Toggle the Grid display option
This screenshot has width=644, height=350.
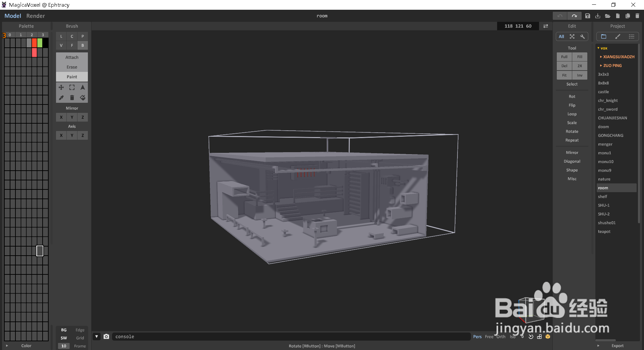80,338
